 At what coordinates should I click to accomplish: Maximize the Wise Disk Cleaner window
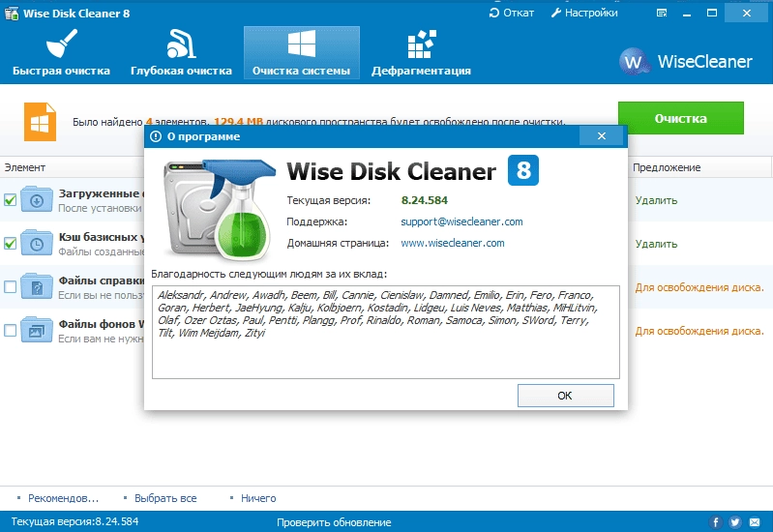click(712, 14)
